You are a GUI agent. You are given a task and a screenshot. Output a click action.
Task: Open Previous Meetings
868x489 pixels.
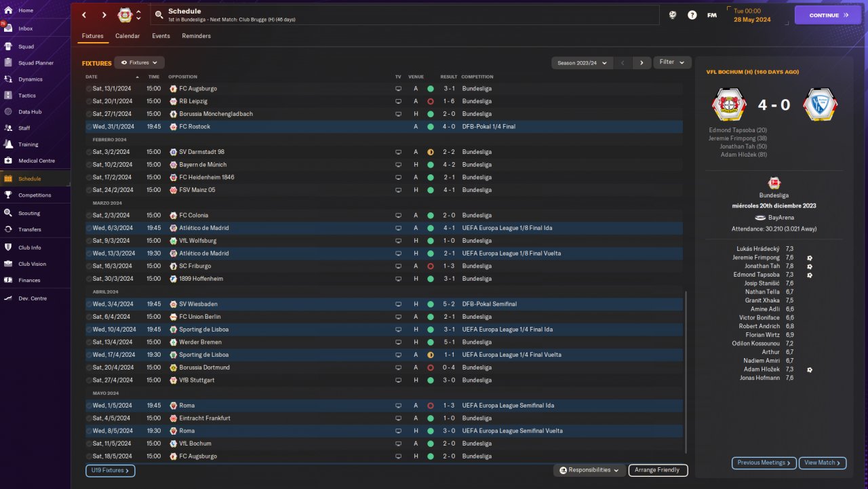[764, 463]
